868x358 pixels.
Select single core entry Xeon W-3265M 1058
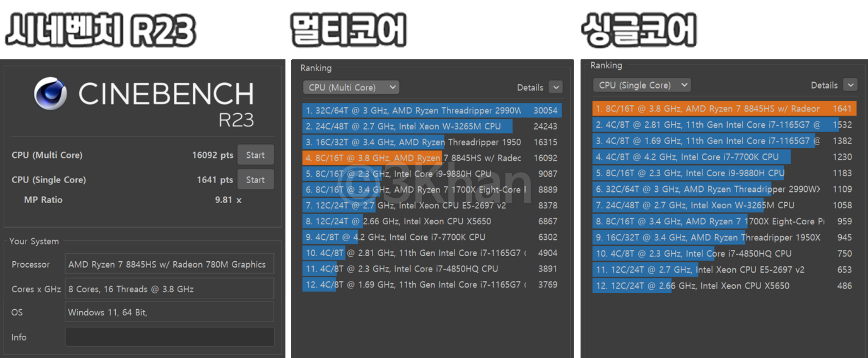(x=724, y=205)
